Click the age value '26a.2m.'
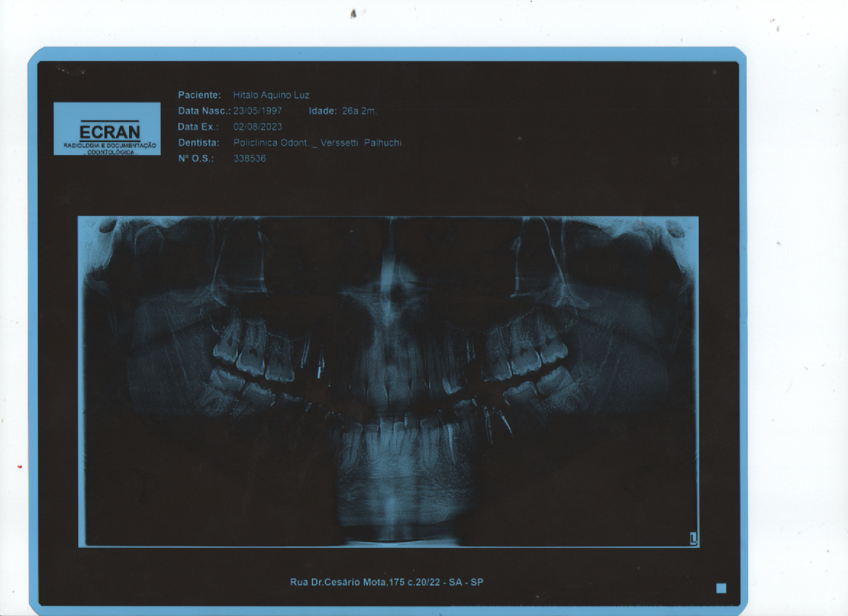Viewport: 848px width, 616px height. [x=359, y=111]
